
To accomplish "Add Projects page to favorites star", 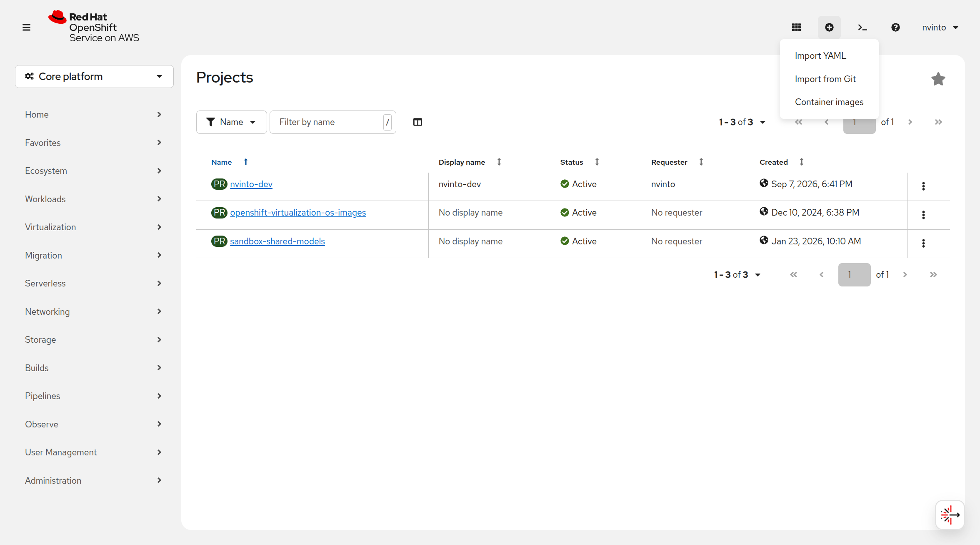I will pyautogui.click(x=938, y=79).
